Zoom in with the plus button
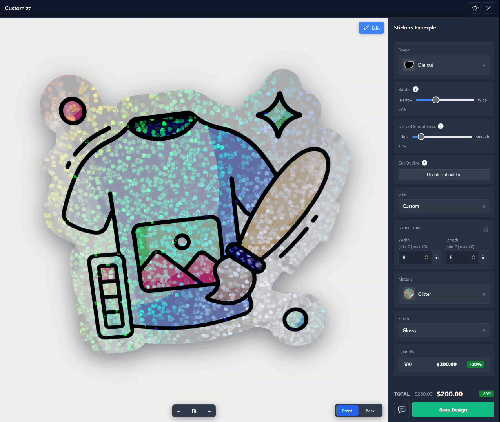The width and height of the screenshot is (500, 422). (x=209, y=411)
